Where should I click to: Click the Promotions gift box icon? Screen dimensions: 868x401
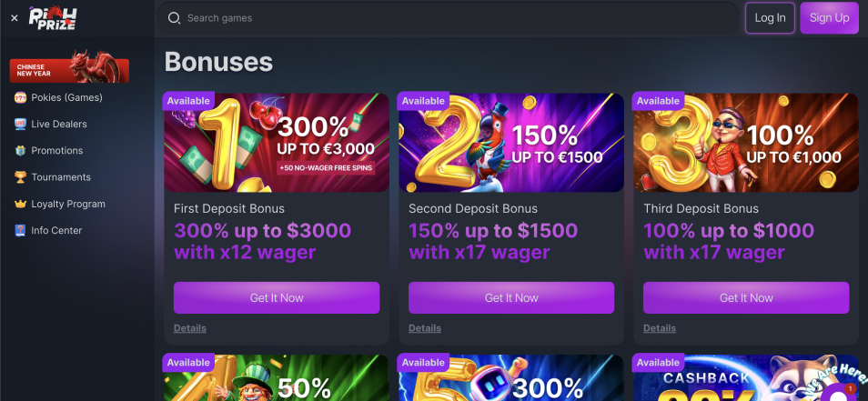pos(21,150)
